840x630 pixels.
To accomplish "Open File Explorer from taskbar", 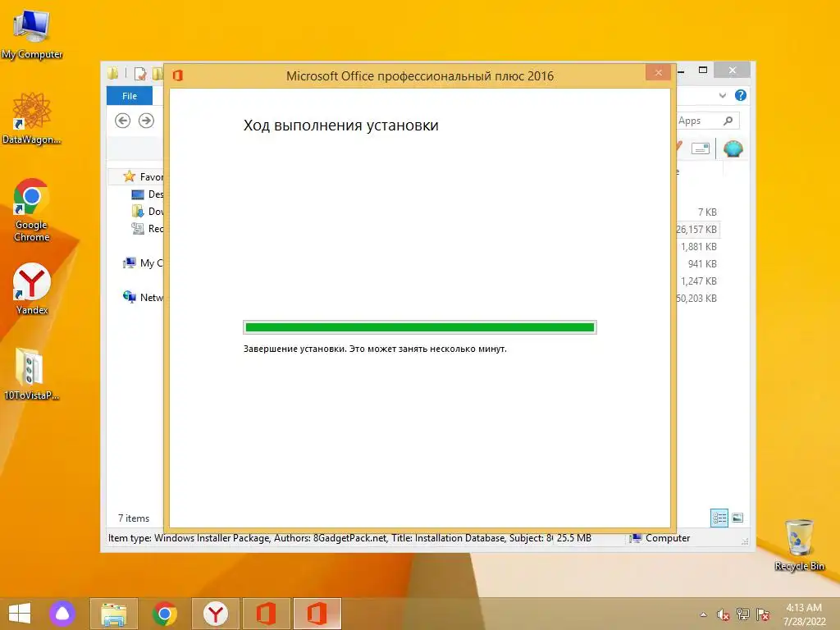I will coord(113,614).
